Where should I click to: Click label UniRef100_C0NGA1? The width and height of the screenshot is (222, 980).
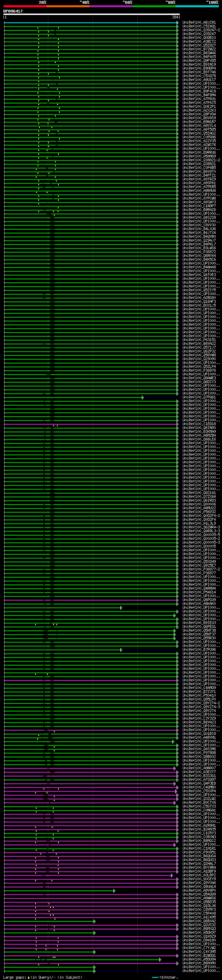tap(199, 810)
